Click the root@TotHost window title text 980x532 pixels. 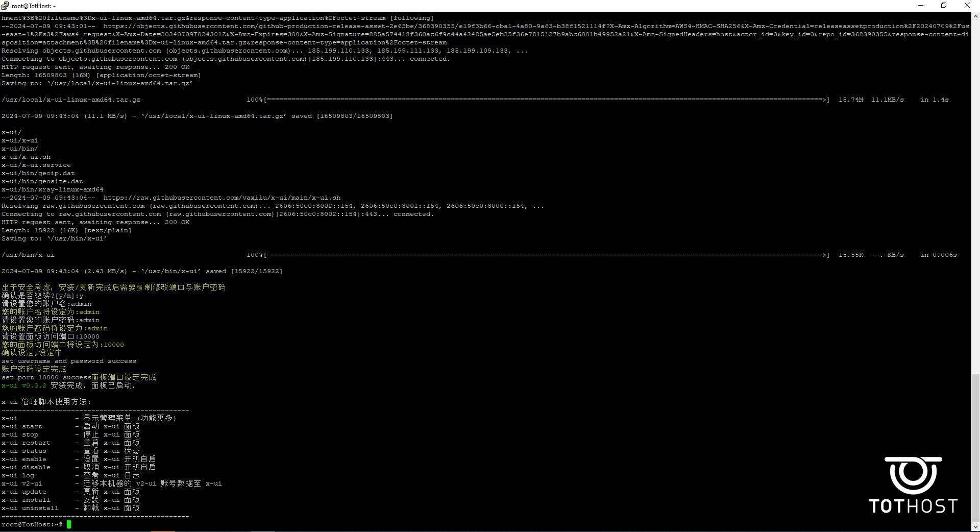[x=34, y=6]
